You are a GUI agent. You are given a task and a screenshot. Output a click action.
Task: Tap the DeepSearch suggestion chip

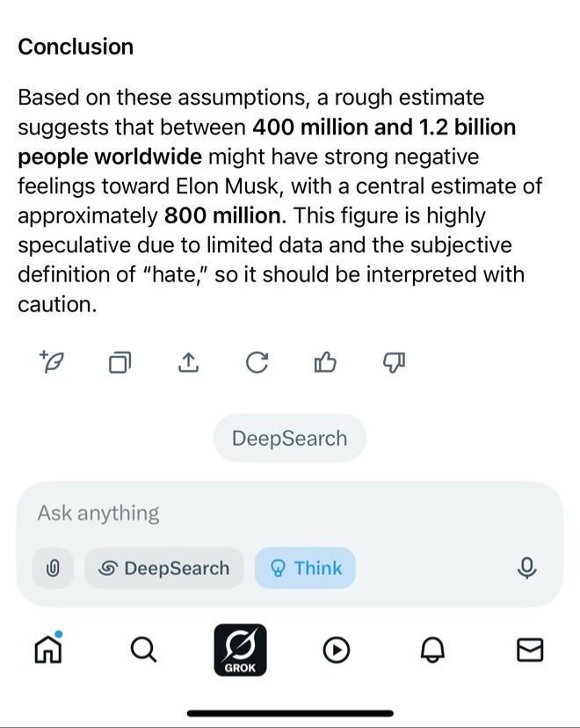[289, 438]
